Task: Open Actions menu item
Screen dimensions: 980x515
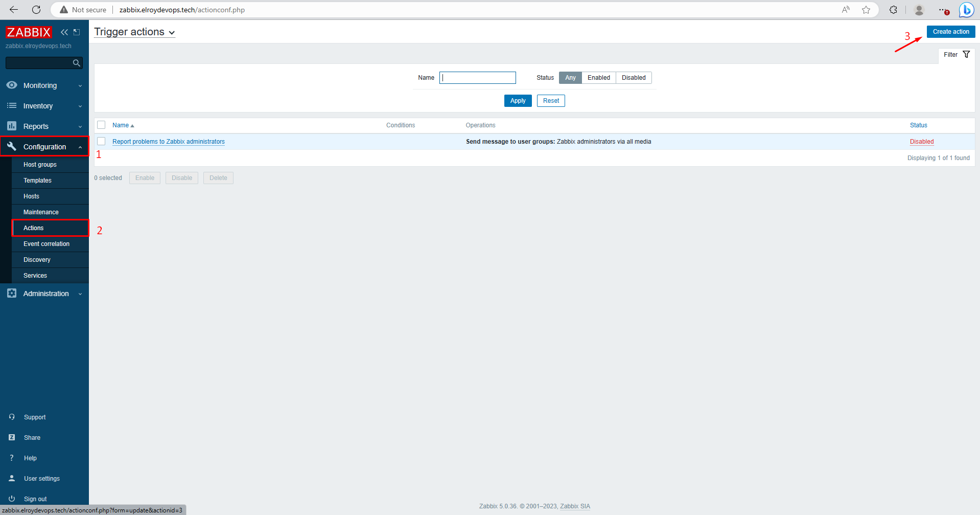Action: pos(50,228)
